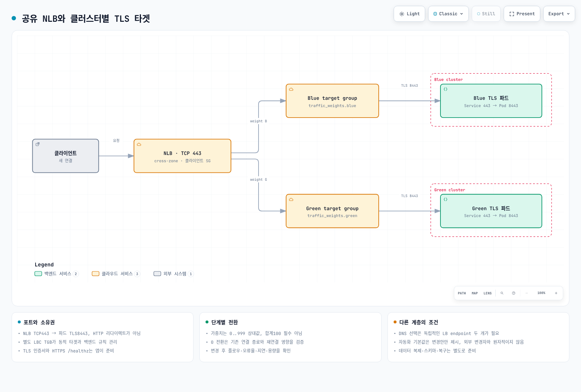This screenshot has width=581, height=392.
Task: Click the '단계별 전환' card heading
Action: click(224, 322)
